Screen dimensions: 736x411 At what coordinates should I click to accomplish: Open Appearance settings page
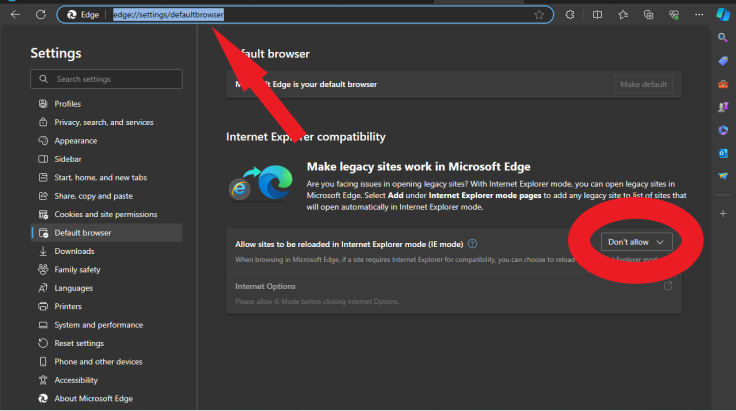click(x=107, y=140)
